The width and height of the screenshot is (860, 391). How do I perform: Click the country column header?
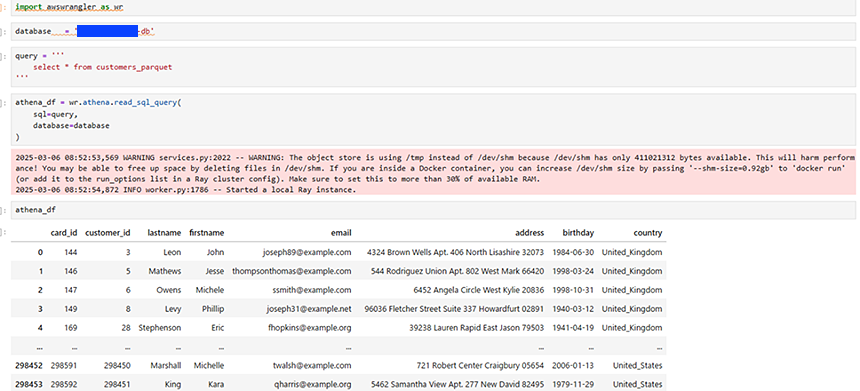pos(648,233)
